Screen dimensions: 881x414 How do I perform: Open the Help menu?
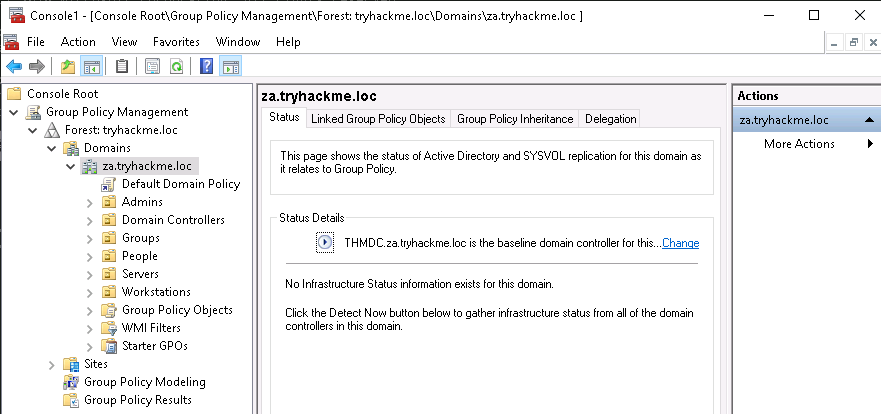tap(288, 42)
